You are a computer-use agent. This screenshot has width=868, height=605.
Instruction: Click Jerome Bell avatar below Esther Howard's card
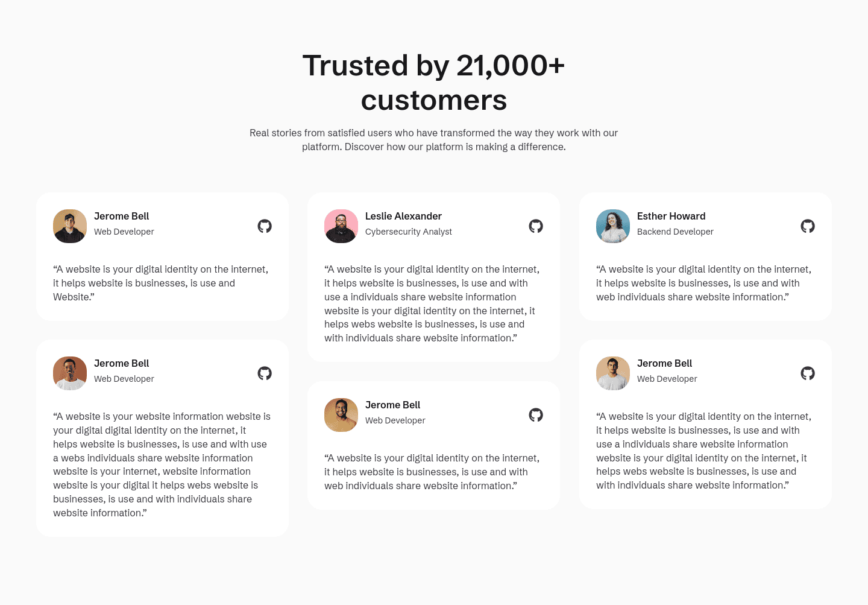pos(613,373)
